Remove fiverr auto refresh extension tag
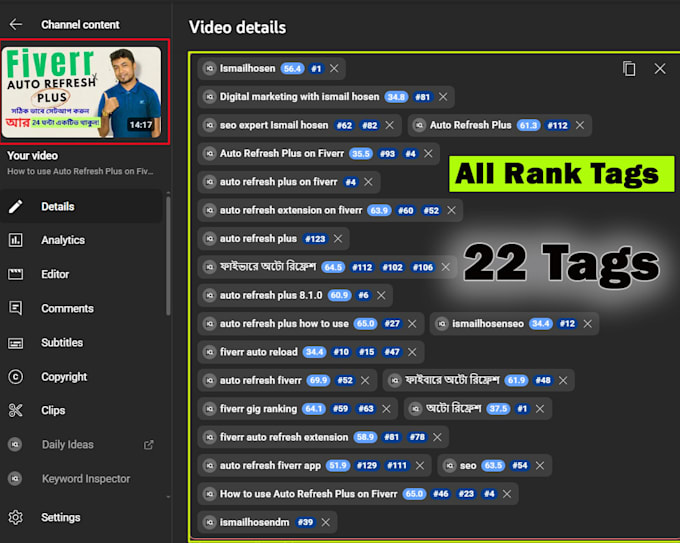The width and height of the screenshot is (680, 543). (437, 437)
